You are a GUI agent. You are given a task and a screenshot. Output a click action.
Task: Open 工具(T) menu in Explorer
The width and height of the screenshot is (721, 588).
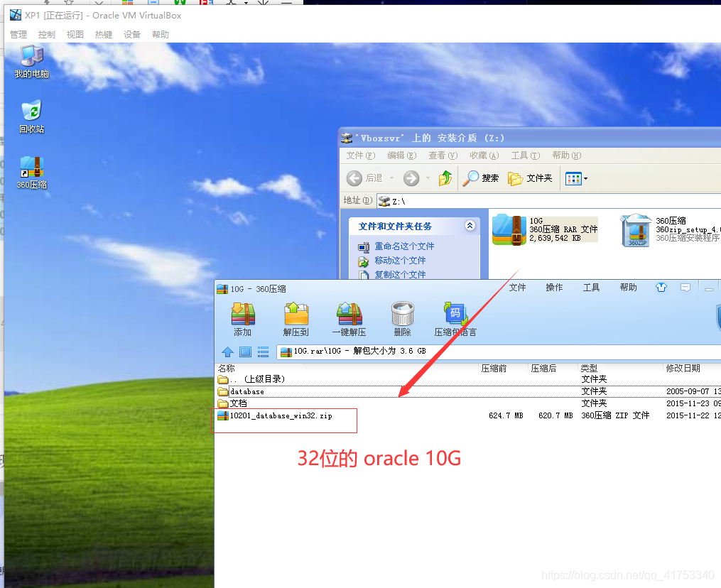point(526,156)
